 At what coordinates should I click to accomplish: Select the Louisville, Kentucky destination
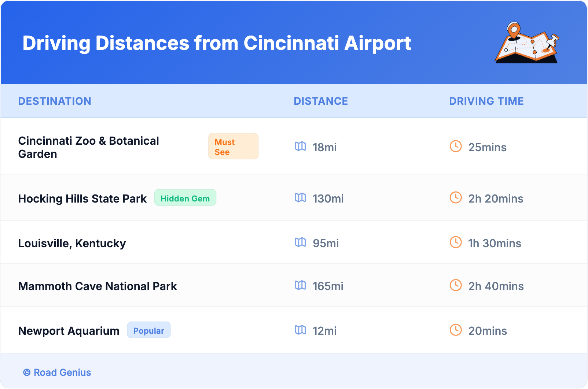tap(72, 243)
